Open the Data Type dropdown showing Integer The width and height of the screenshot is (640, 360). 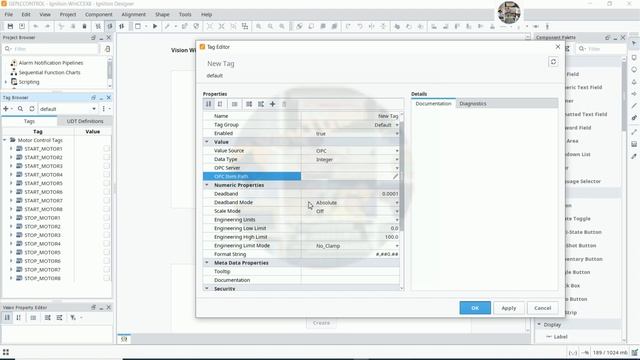click(x=397, y=160)
